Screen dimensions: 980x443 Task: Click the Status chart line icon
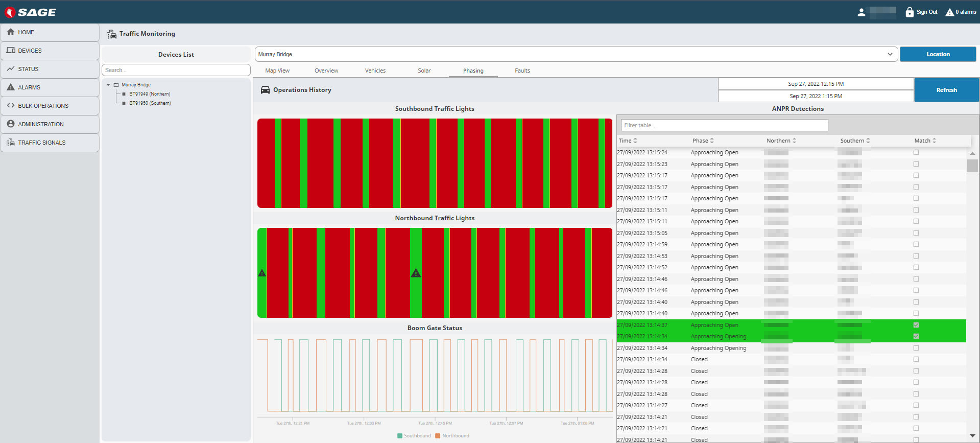point(11,68)
